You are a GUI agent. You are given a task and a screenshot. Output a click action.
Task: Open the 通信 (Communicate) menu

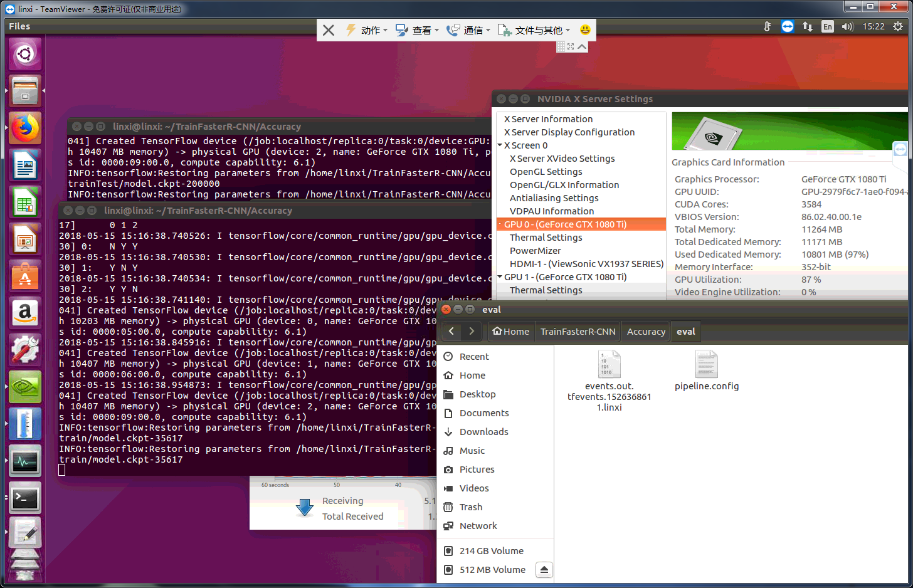[x=468, y=30]
